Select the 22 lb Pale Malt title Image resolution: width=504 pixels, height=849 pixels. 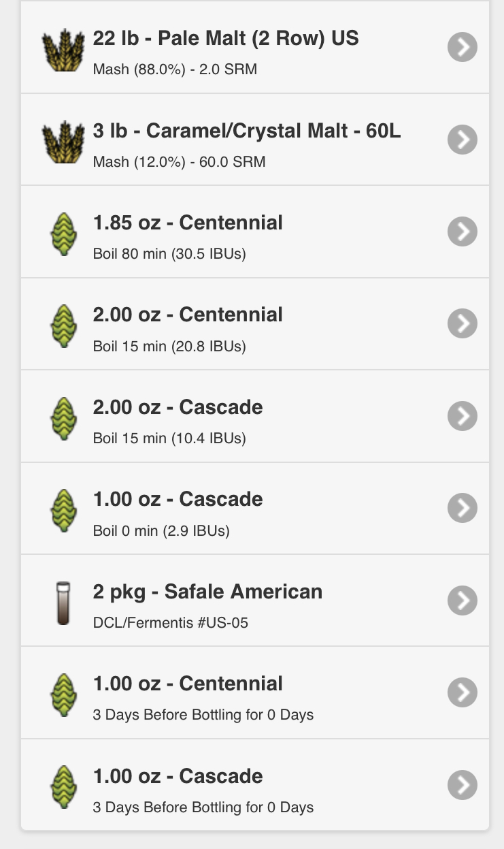click(x=226, y=38)
